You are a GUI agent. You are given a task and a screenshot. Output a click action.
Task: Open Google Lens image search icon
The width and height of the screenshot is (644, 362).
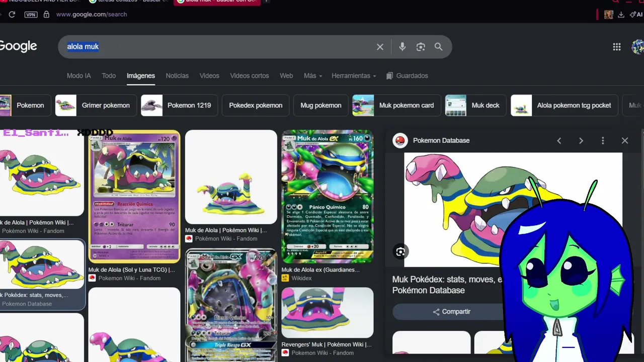tap(421, 47)
